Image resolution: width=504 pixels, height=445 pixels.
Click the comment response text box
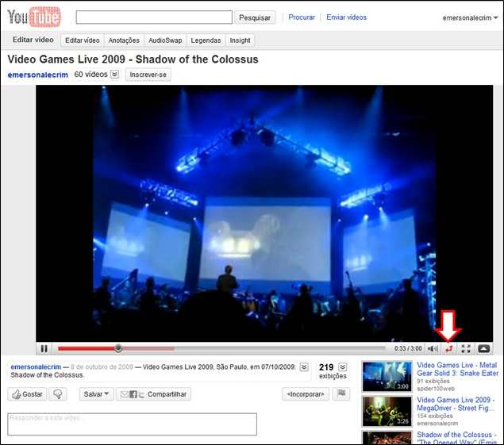point(132,424)
